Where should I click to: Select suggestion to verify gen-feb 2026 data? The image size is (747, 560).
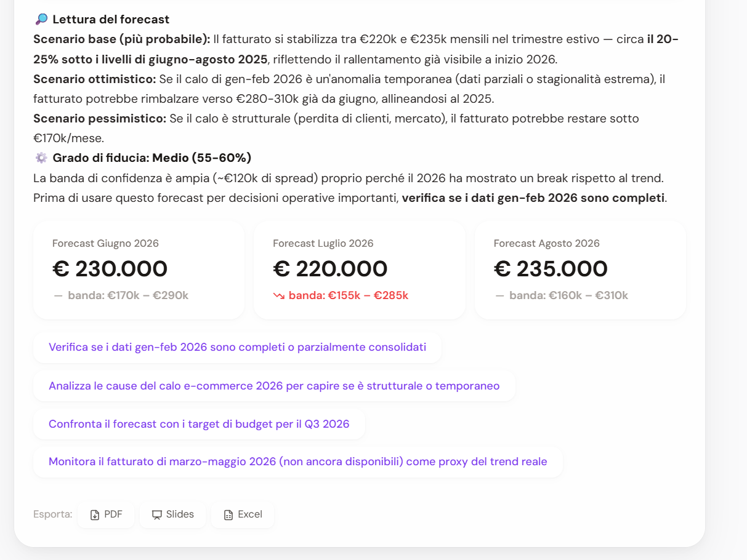tap(237, 347)
